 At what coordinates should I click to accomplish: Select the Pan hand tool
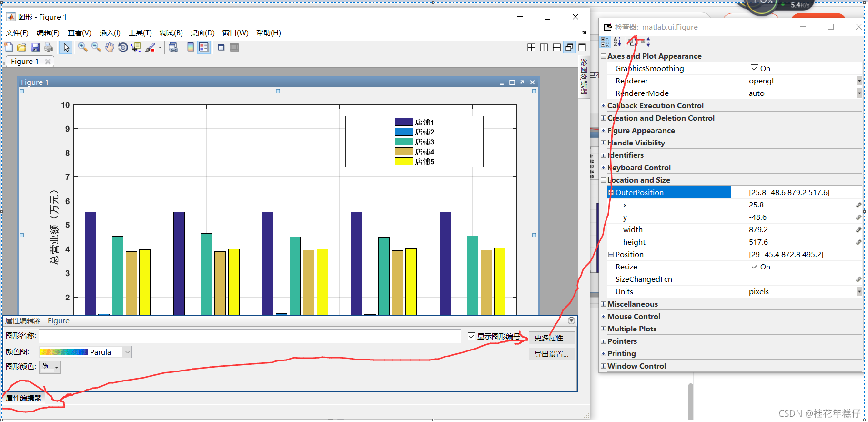coord(110,47)
